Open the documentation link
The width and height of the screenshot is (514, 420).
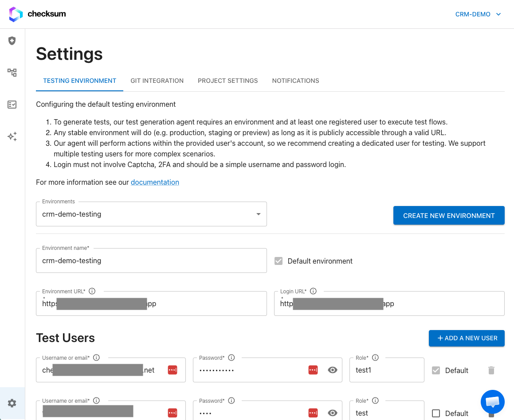tap(155, 183)
